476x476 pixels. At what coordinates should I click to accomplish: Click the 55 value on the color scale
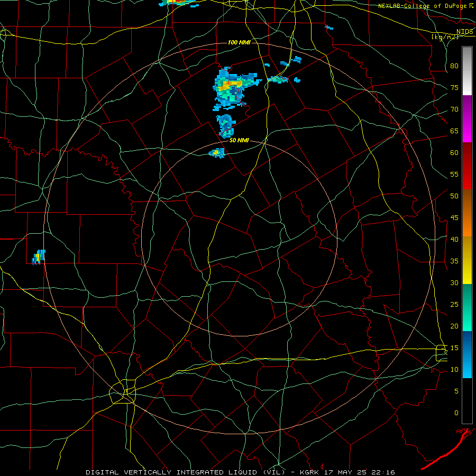(454, 174)
